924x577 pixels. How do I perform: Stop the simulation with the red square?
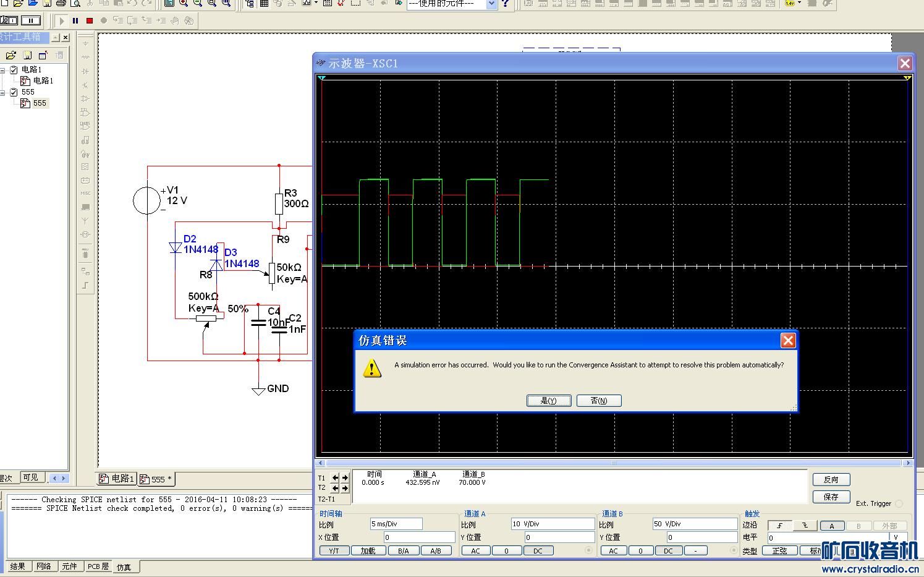point(90,20)
